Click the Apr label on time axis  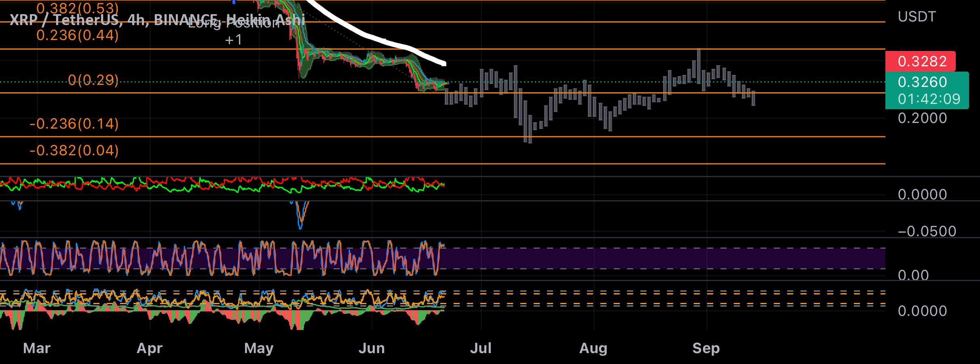coord(150,348)
